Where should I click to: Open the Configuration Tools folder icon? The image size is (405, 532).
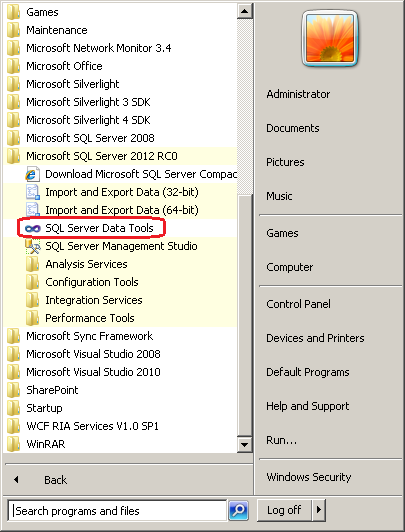(33, 282)
